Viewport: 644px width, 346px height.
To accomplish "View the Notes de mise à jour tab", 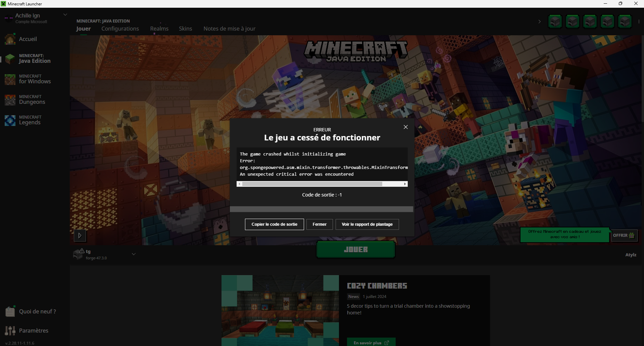I will (230, 29).
